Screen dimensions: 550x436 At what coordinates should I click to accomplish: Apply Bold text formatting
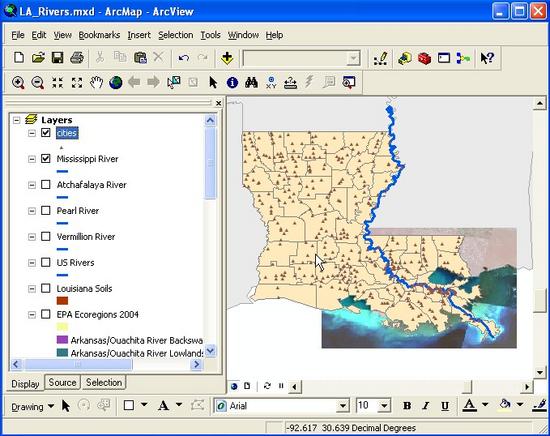407,406
